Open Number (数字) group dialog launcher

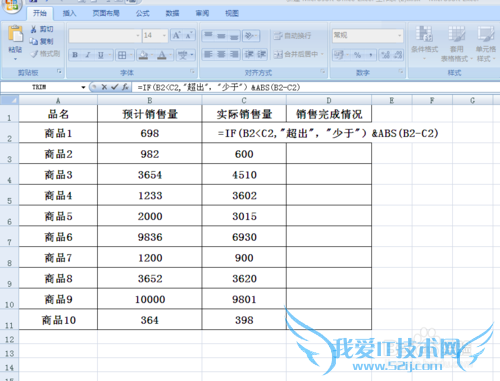click(401, 72)
